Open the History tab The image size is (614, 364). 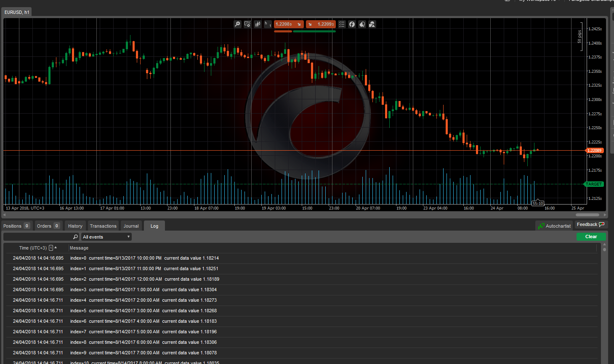(x=75, y=226)
